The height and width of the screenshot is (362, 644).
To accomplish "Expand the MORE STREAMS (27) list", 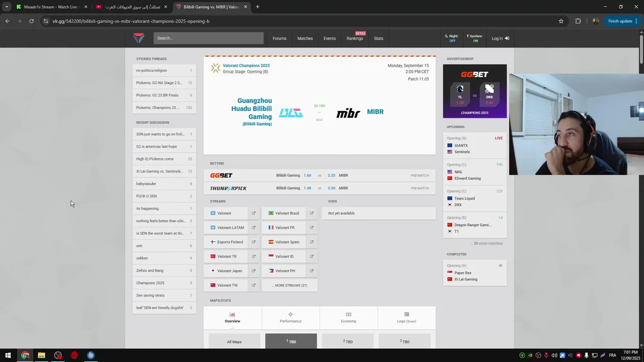I will 289,286.
